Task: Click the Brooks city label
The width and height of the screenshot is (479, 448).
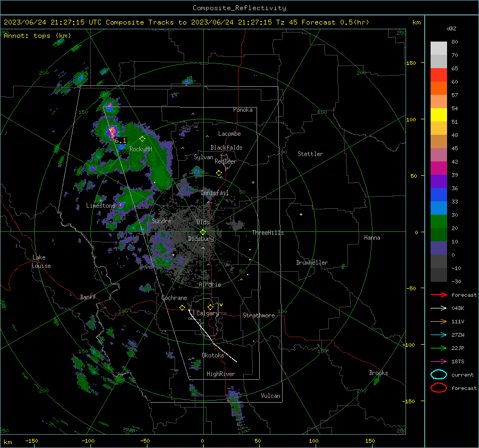Action: click(x=378, y=373)
